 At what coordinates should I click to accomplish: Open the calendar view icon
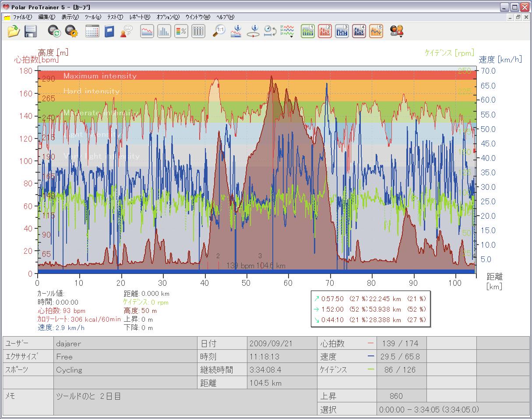point(92,31)
